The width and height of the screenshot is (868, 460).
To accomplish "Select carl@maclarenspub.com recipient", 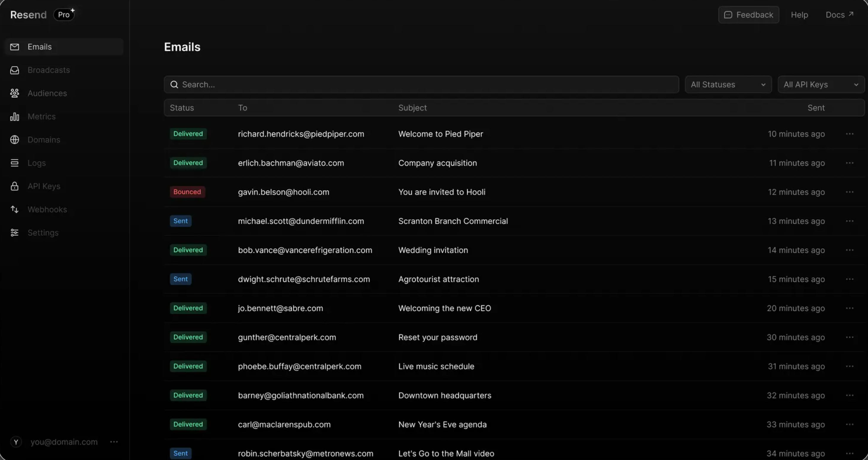I will [284, 424].
